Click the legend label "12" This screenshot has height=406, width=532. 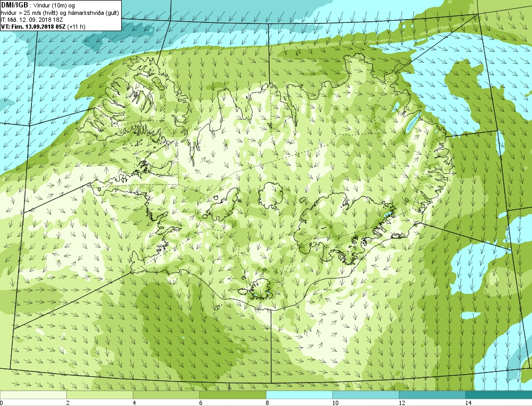click(x=402, y=403)
